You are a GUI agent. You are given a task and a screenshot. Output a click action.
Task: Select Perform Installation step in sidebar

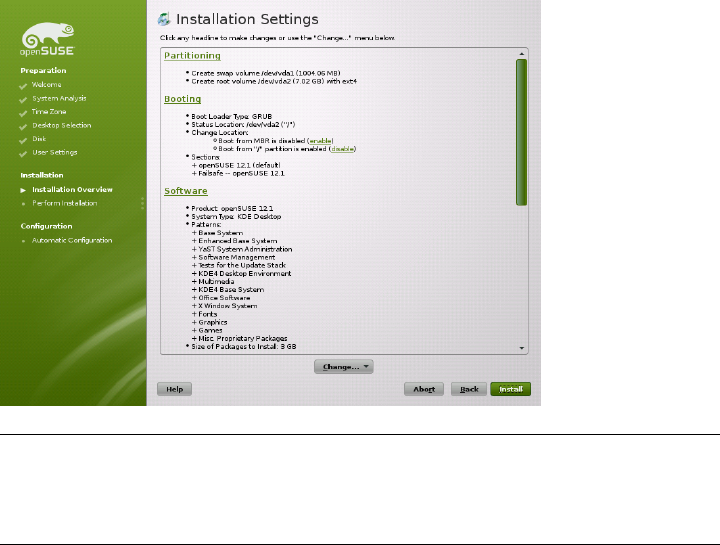(65, 203)
